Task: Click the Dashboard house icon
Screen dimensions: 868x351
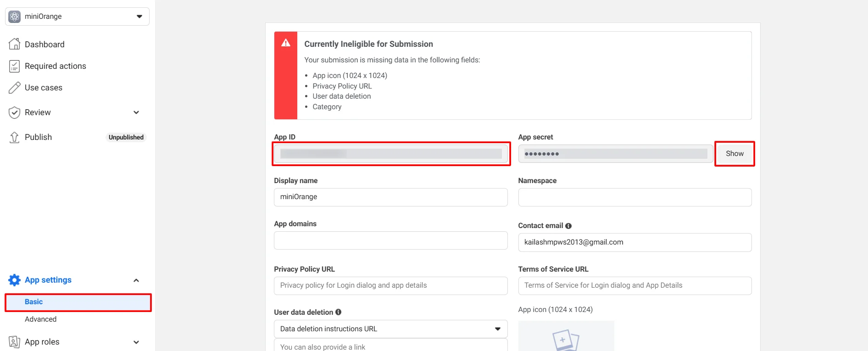Action: [15, 44]
